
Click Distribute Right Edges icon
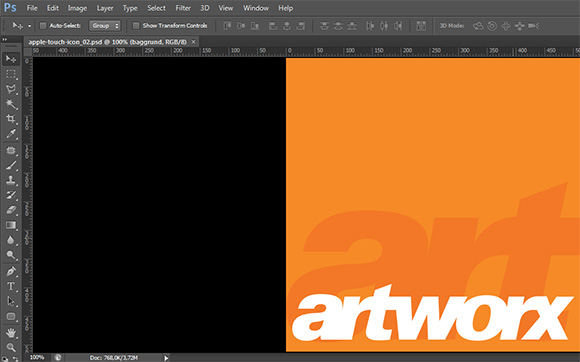coord(398,26)
